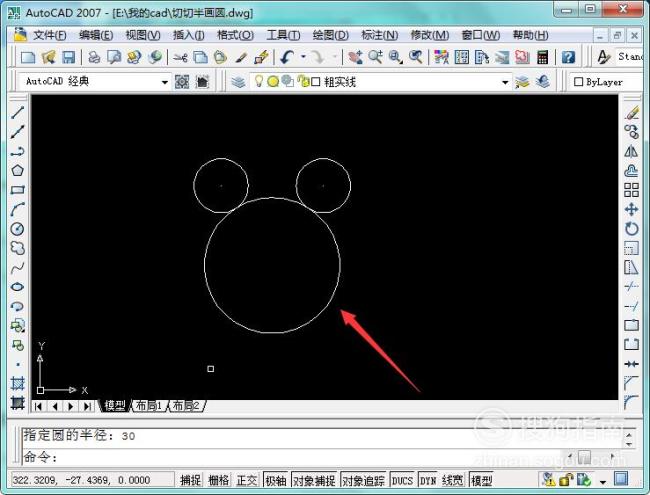The width and height of the screenshot is (650, 495).
Task: Toggle layer on/off light bulb icon
Action: tap(259, 81)
